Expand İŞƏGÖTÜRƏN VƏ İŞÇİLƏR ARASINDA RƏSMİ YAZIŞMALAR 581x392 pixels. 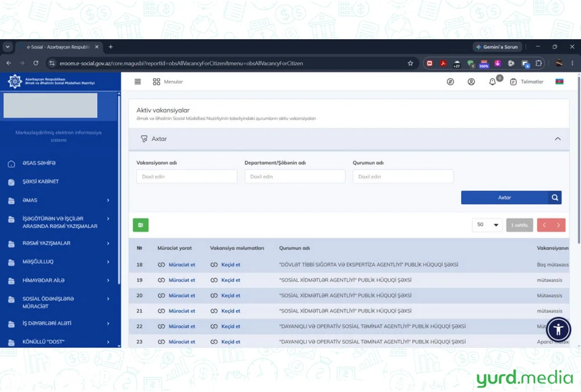59,222
